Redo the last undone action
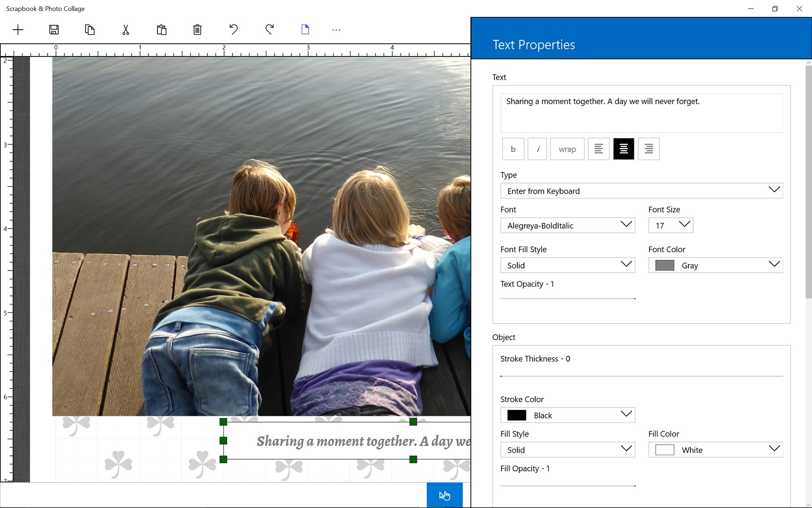Screen dimensions: 812x508 coord(269,30)
